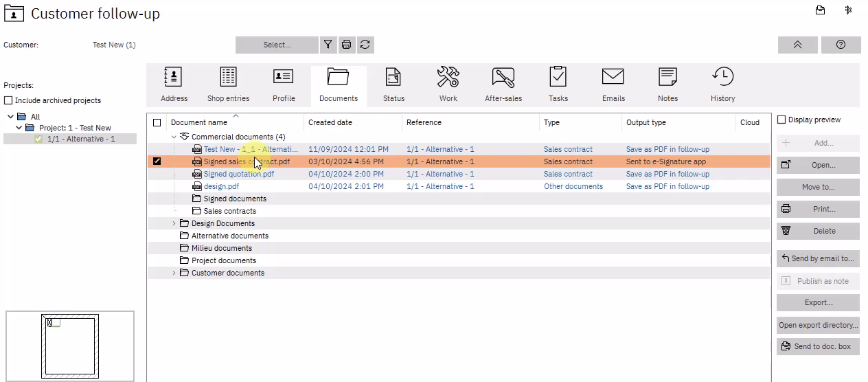The image size is (868, 382).
Task: Toggle the Display preview checkbox
Action: 781,120
